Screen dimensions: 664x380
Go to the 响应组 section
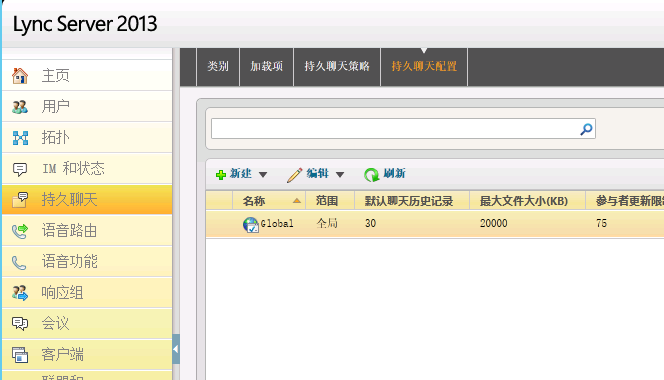tap(87, 293)
